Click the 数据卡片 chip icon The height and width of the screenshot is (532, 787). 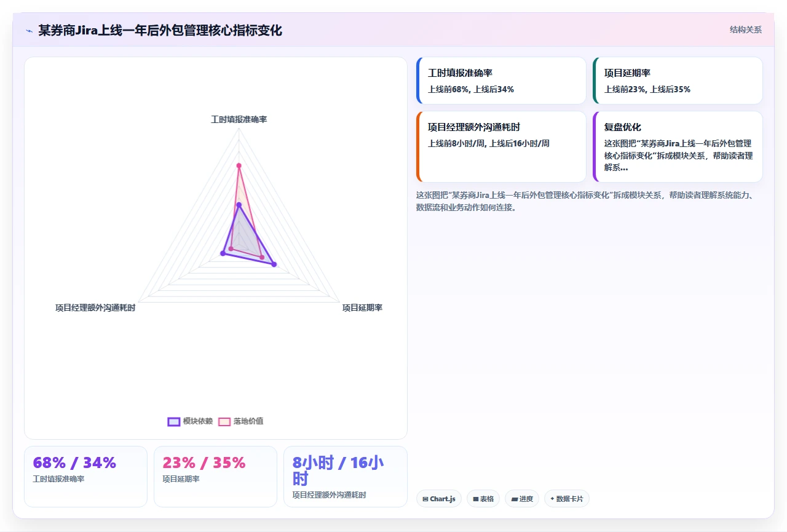[x=552, y=499]
